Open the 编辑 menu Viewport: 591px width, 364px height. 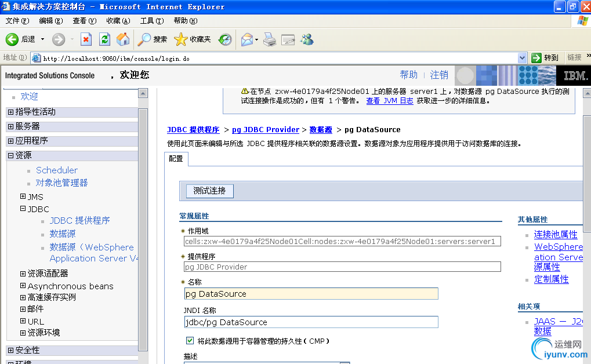click(x=50, y=21)
